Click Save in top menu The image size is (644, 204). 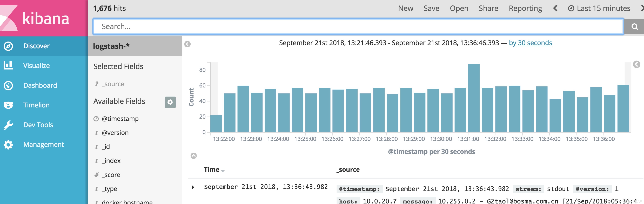click(431, 9)
